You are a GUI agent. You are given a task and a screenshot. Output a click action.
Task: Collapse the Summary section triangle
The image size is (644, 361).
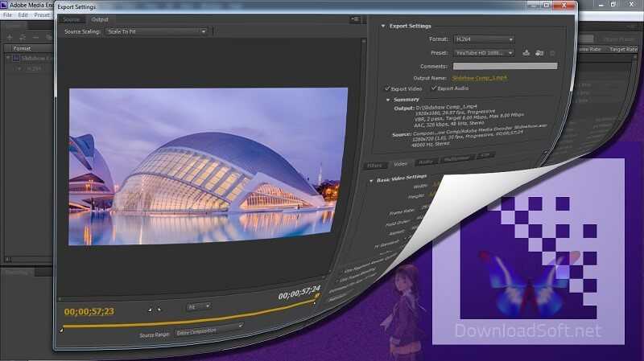388,100
